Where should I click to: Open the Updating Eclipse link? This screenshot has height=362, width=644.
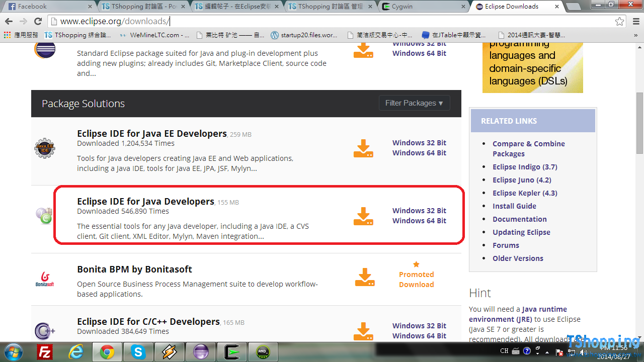click(x=521, y=232)
